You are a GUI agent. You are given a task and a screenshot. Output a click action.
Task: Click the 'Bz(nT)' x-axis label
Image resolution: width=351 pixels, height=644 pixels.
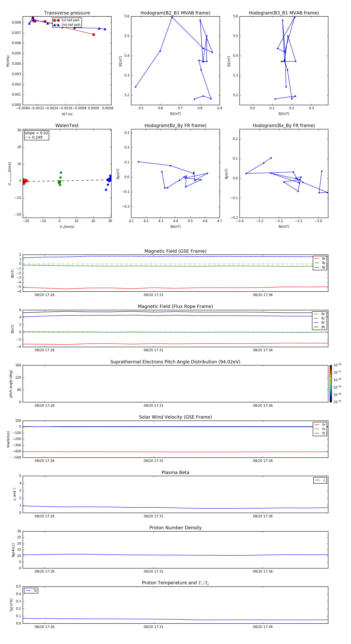click(175, 227)
